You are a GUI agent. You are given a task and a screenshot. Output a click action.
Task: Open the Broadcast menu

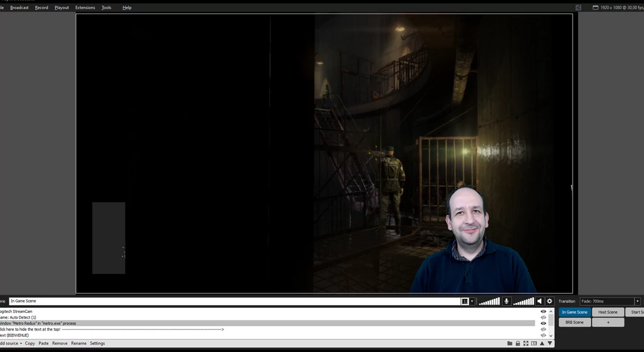19,8
